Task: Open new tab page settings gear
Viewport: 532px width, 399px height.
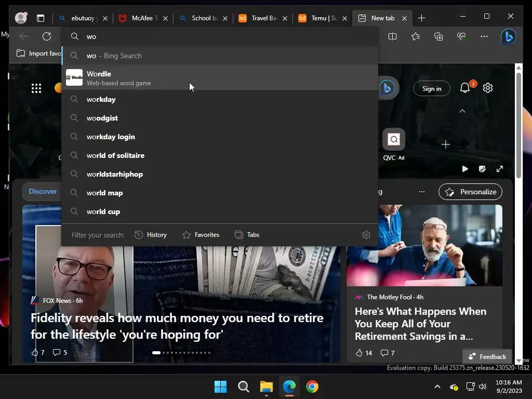Action: tap(488, 88)
